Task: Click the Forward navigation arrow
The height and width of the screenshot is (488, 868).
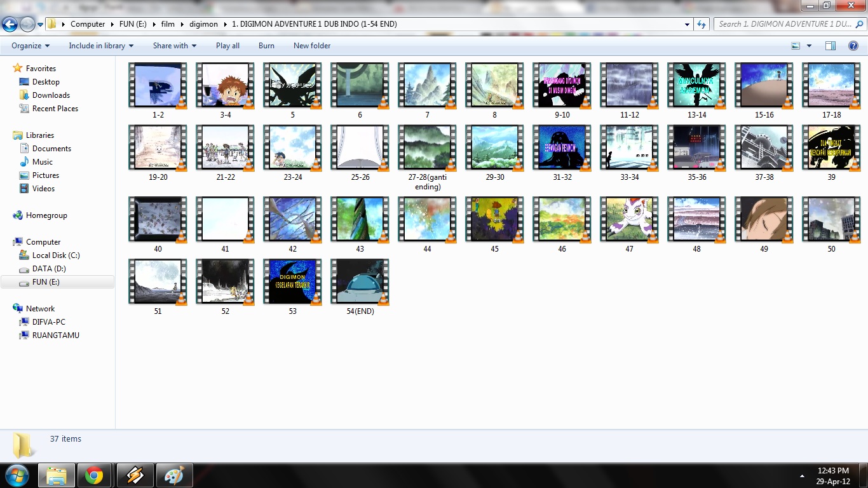Action: [x=27, y=24]
